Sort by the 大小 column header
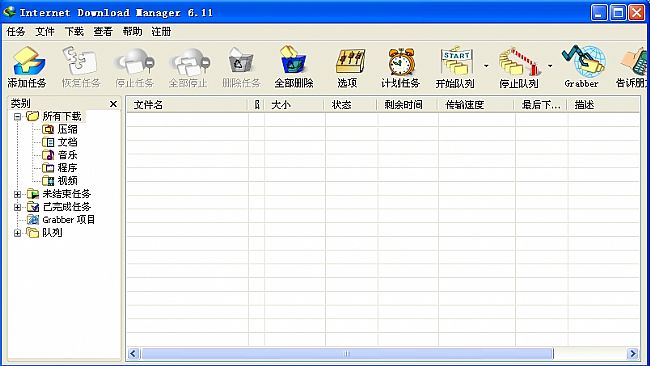Image resolution: width=650 pixels, height=366 pixels. tap(294, 105)
